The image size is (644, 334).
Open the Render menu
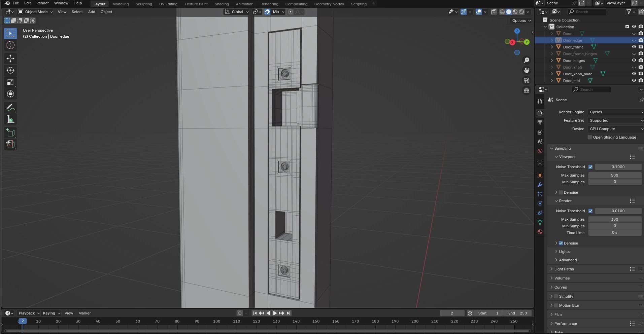coord(42,3)
